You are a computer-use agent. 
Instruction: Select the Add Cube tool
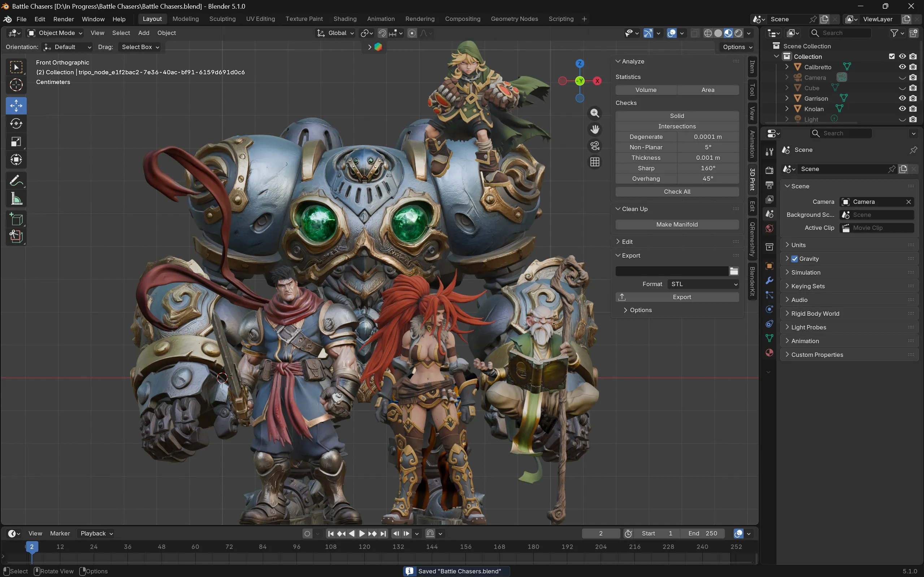pyautogui.click(x=16, y=219)
